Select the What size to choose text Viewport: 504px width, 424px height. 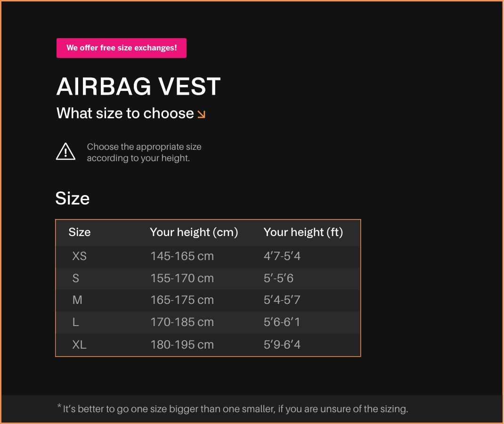125,114
